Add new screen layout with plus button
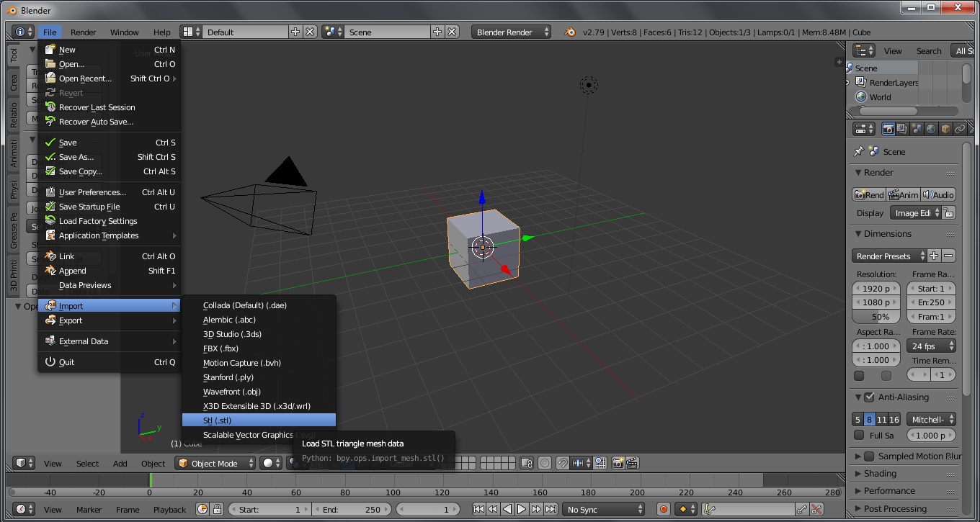The image size is (980, 522). pos(295,32)
